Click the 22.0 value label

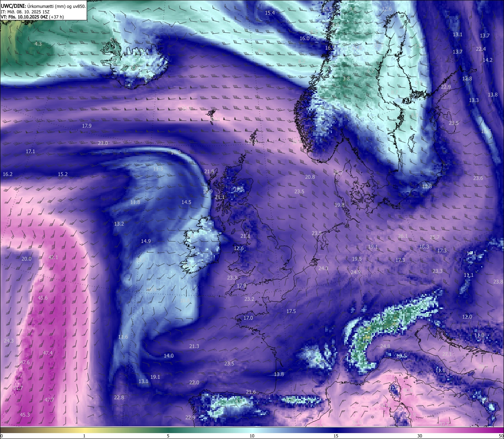[x=194, y=382]
